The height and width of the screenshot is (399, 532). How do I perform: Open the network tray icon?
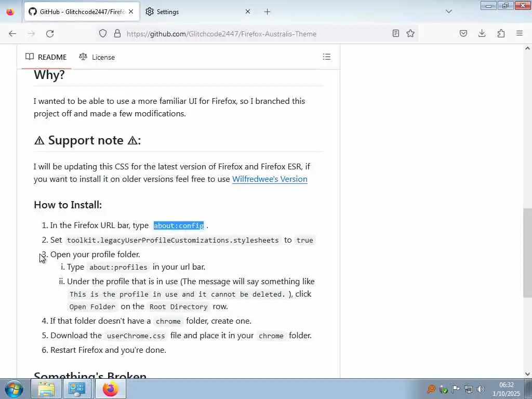click(x=469, y=389)
